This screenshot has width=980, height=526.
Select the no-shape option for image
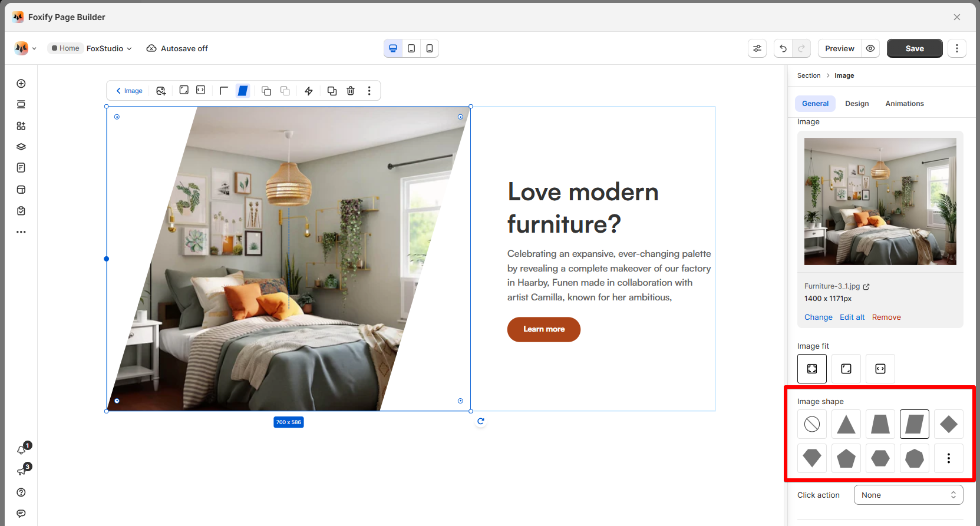(812, 424)
